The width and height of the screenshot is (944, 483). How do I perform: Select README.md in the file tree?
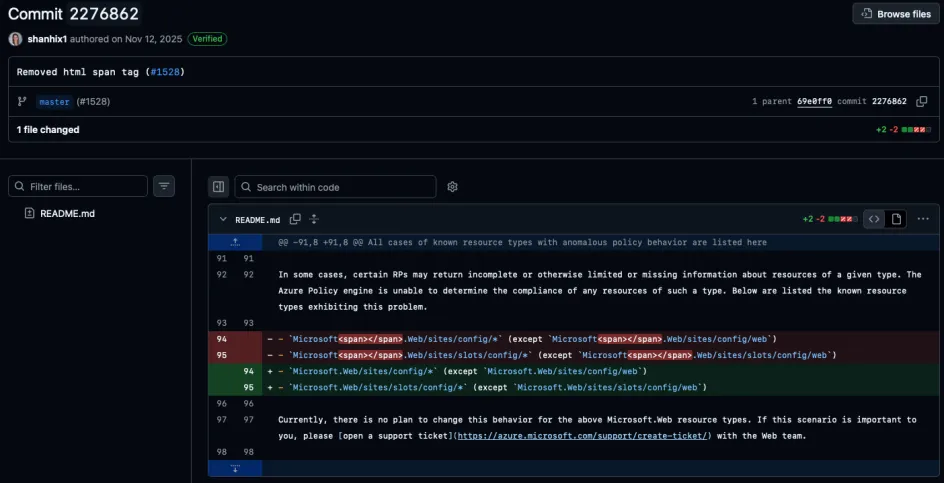pos(67,213)
